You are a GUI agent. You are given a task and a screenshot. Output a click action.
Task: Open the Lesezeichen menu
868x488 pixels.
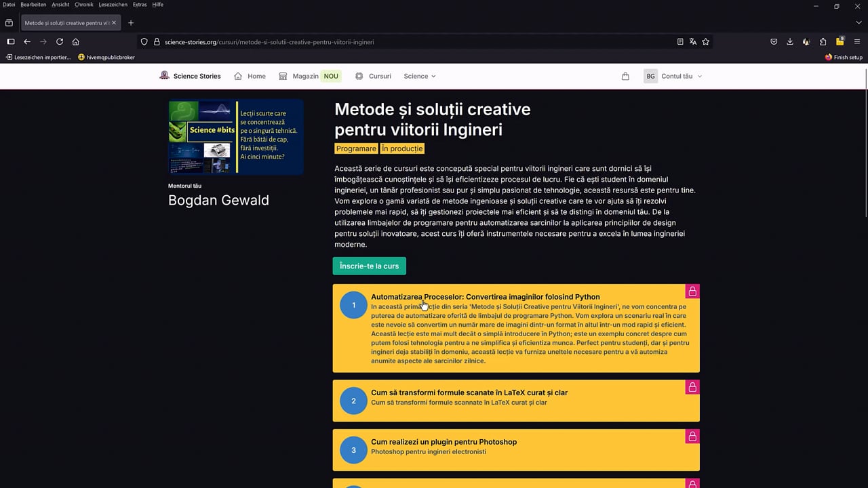[x=113, y=5]
